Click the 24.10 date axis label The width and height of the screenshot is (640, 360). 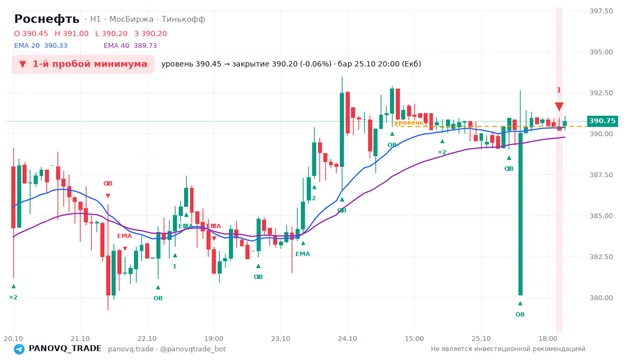(347, 339)
